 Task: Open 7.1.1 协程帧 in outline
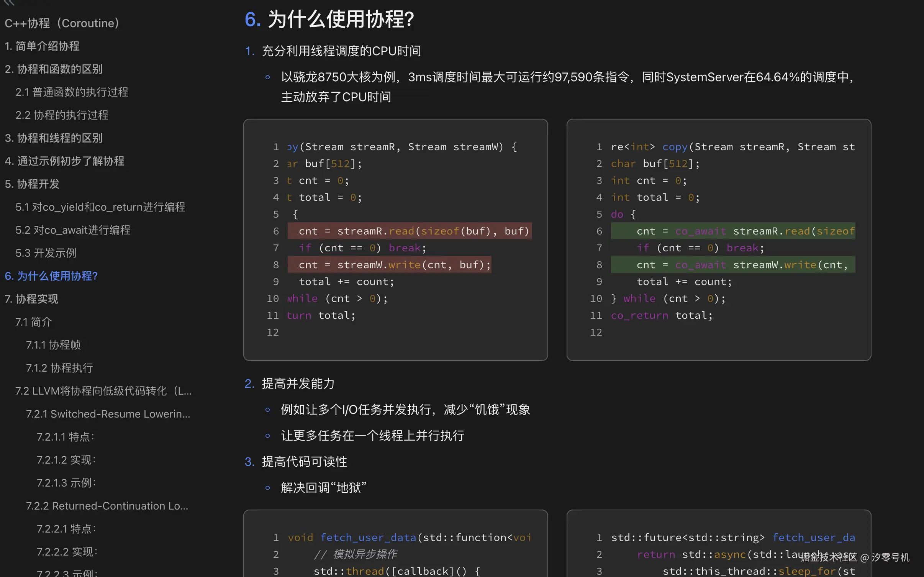(x=53, y=345)
